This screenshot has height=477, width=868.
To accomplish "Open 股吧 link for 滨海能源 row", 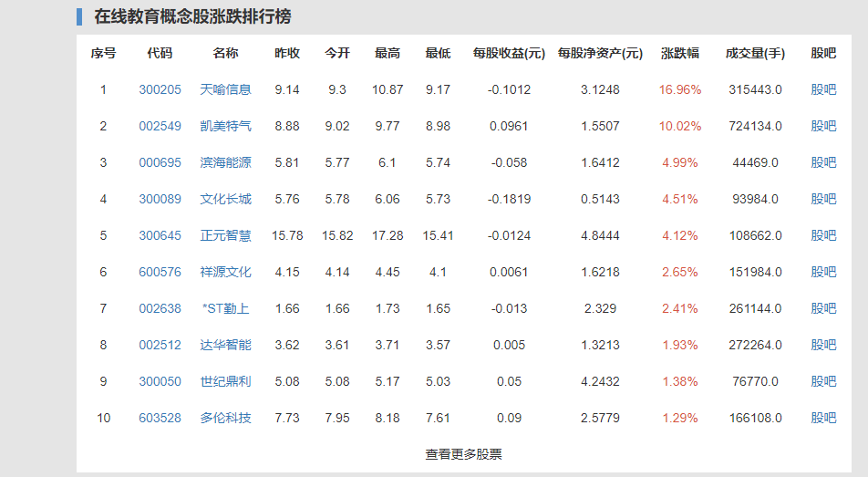I will [x=823, y=163].
